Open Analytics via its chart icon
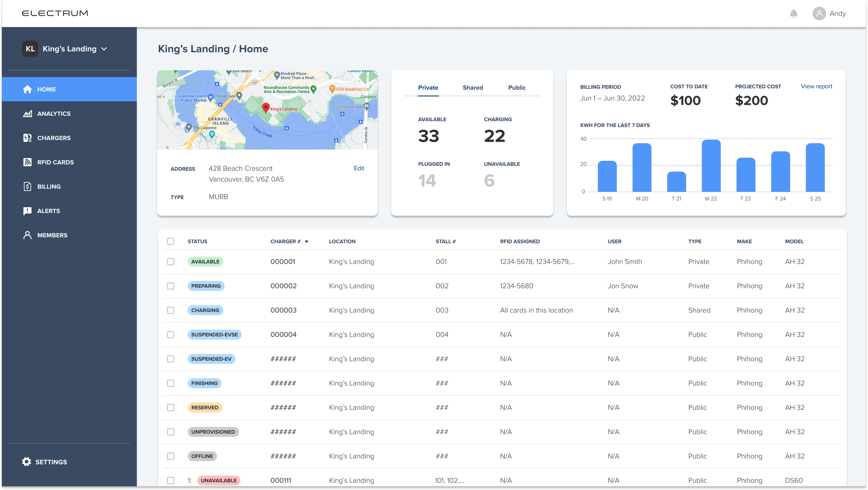868x490 pixels. (27, 114)
